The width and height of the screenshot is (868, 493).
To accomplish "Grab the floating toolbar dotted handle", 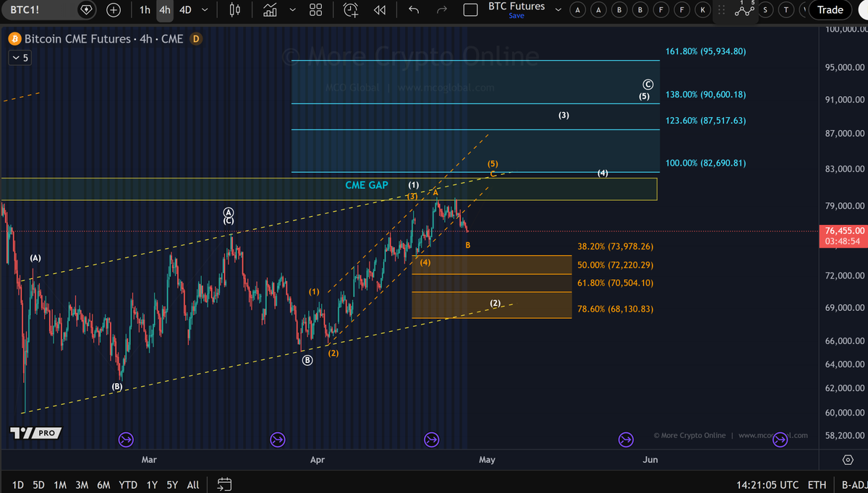I will click(721, 10).
